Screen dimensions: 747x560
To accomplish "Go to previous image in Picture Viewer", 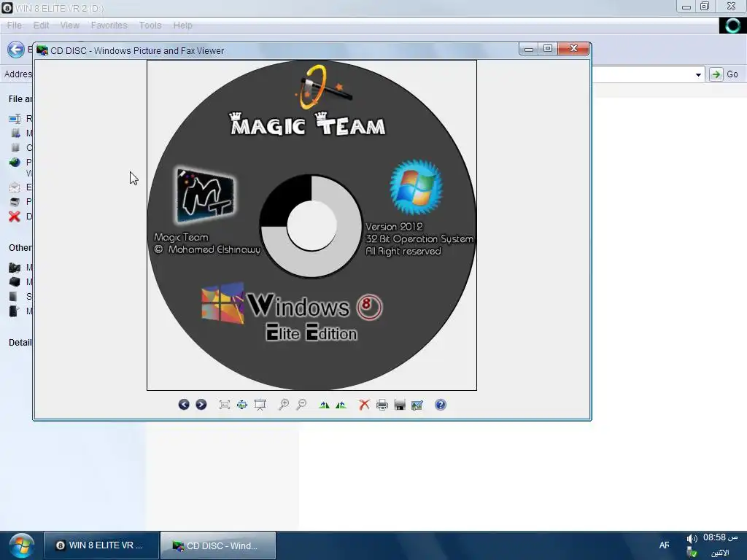I will [x=184, y=405].
